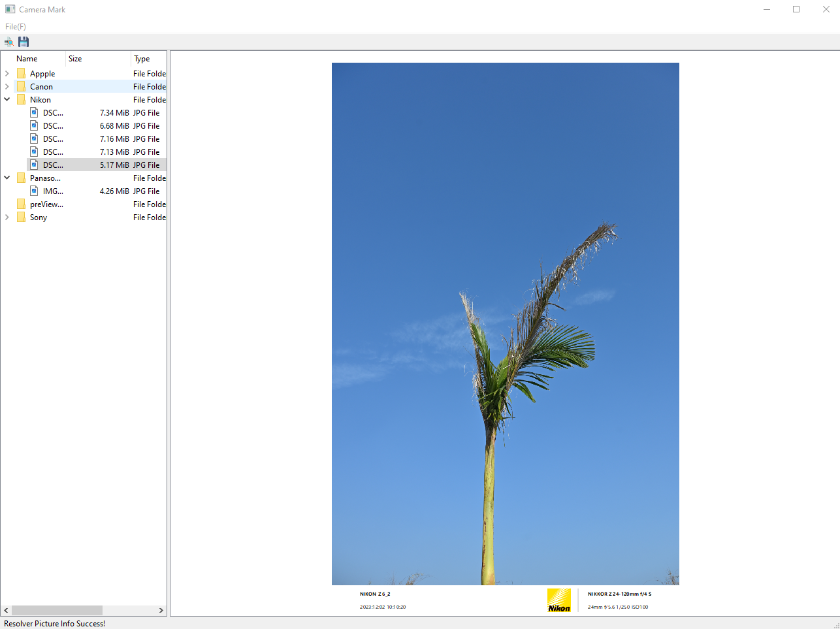
Task: Select the Nikon folder icon
Action: point(21,99)
